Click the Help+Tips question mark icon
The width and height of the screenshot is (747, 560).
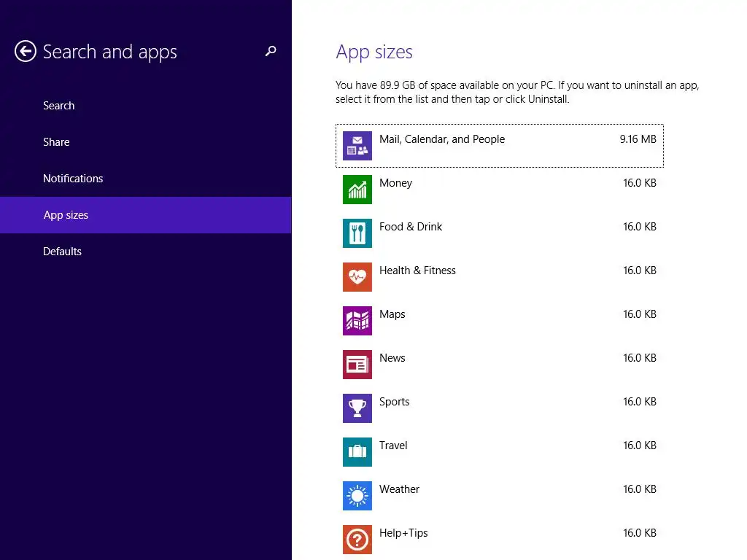pos(357,540)
